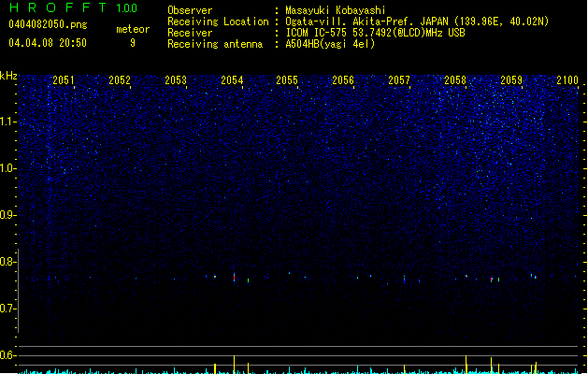The image size is (588, 374).
Task: Click receiver value ICOM IC-575 53.7492 MHz USB
Action: [376, 33]
